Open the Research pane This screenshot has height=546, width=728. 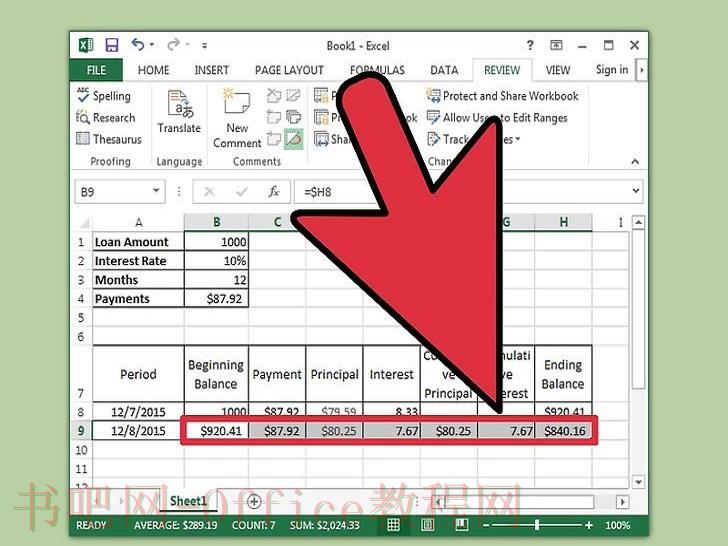tap(106, 117)
